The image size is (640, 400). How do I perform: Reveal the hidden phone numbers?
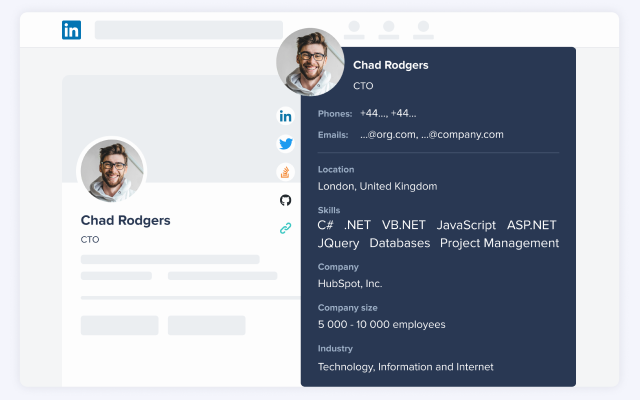[388, 113]
